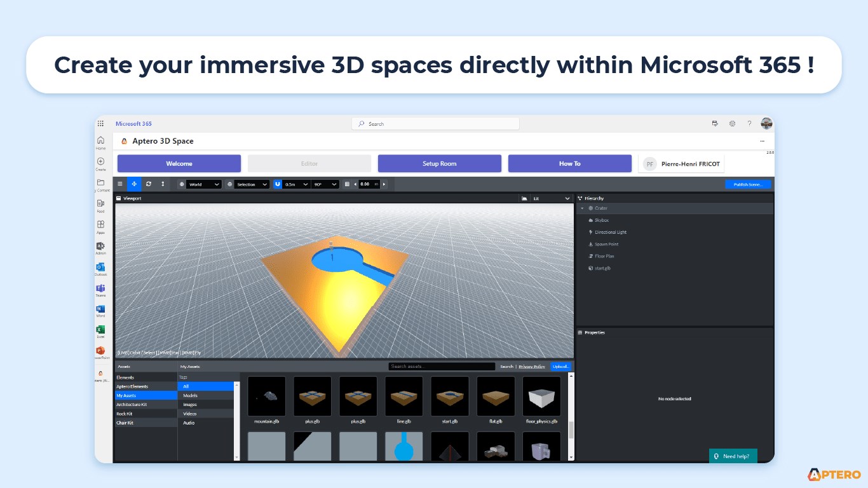
Task: Select the Elements asset source
Action: pos(146,377)
